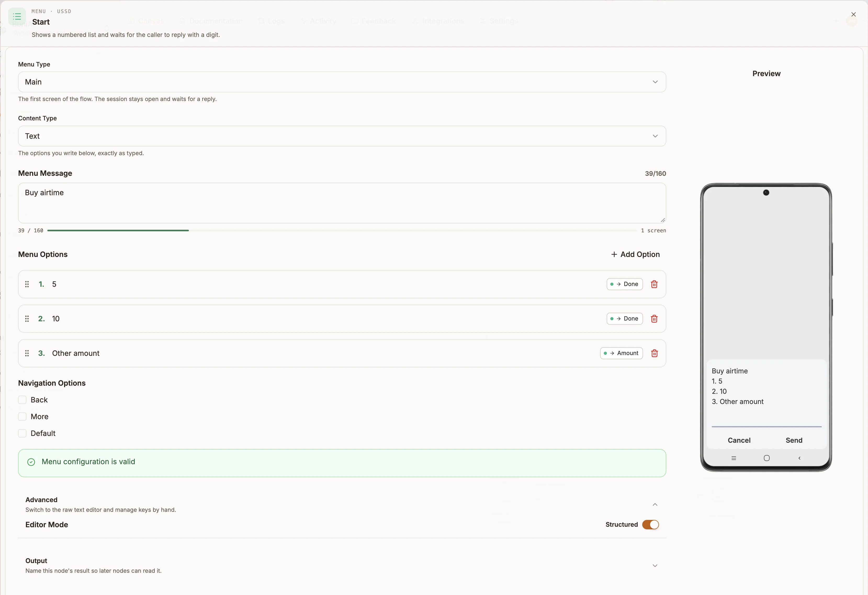Close the Start menu dialog
This screenshot has height=595, width=868.
tap(853, 15)
